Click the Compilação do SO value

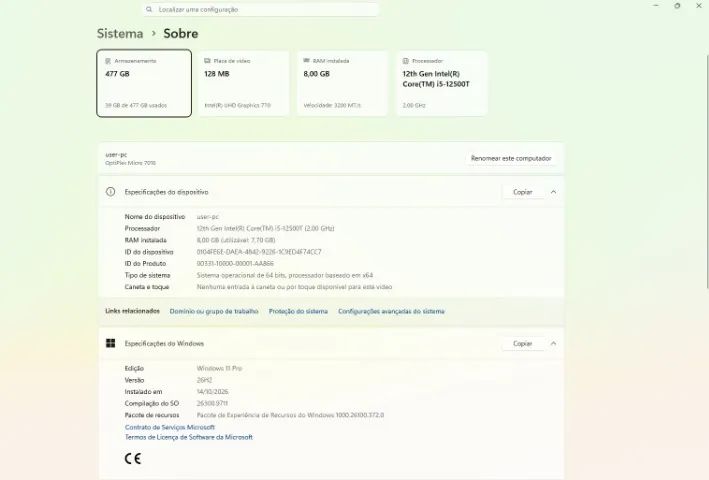(x=212, y=403)
